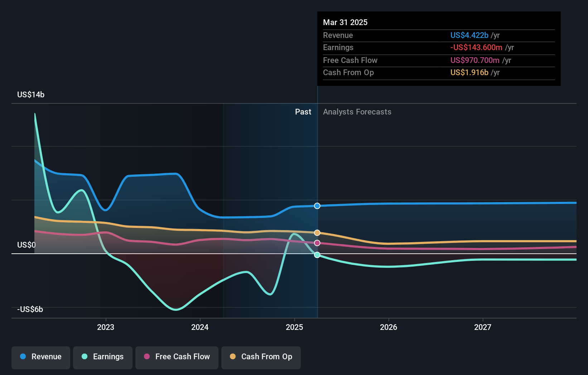The image size is (588, 375).
Task: Click the 2027 x-axis label
Action: pos(483,327)
